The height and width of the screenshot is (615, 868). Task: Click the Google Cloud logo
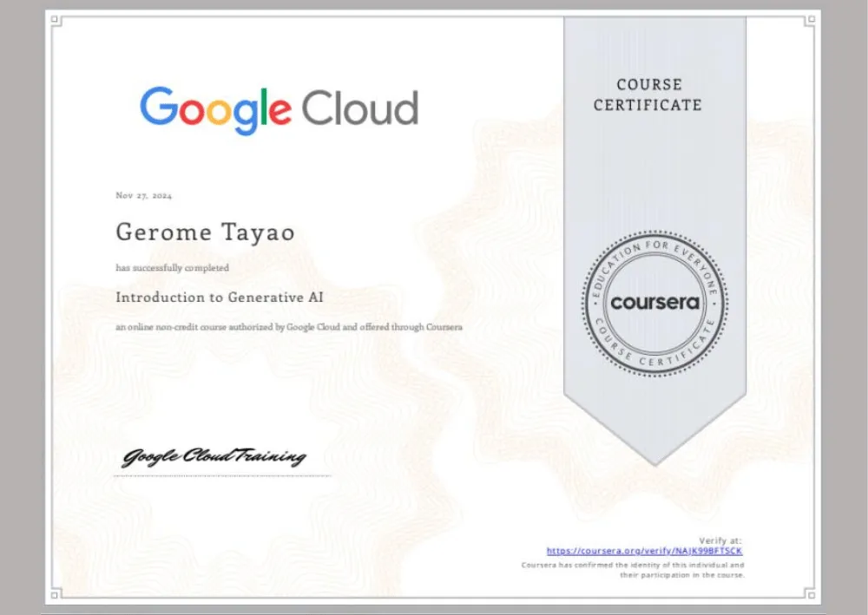279,109
